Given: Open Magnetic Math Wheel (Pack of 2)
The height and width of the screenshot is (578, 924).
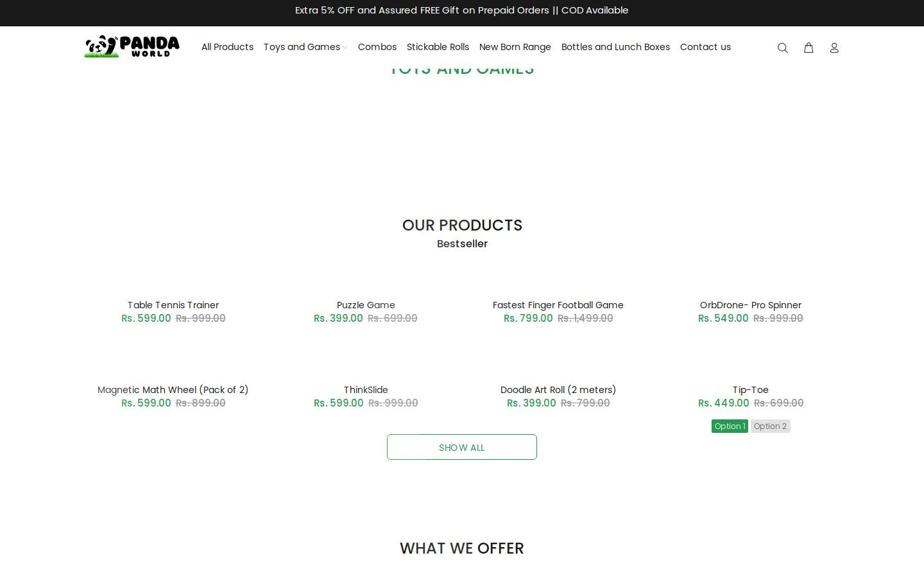Looking at the screenshot, I should (x=173, y=390).
